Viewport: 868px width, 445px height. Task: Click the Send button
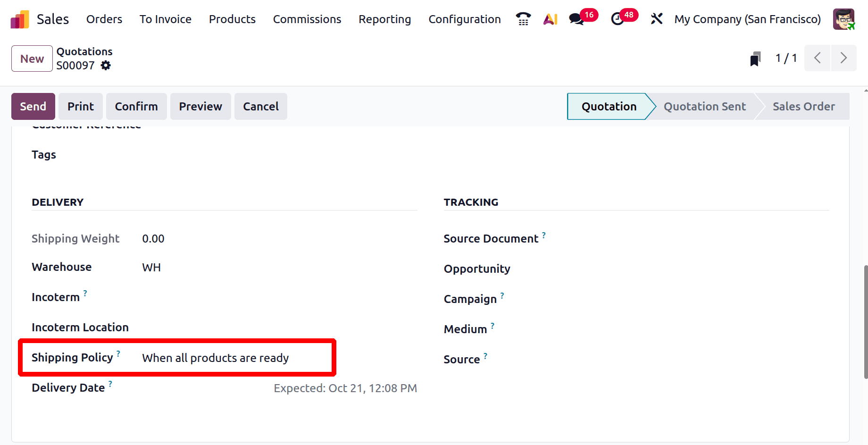point(33,107)
